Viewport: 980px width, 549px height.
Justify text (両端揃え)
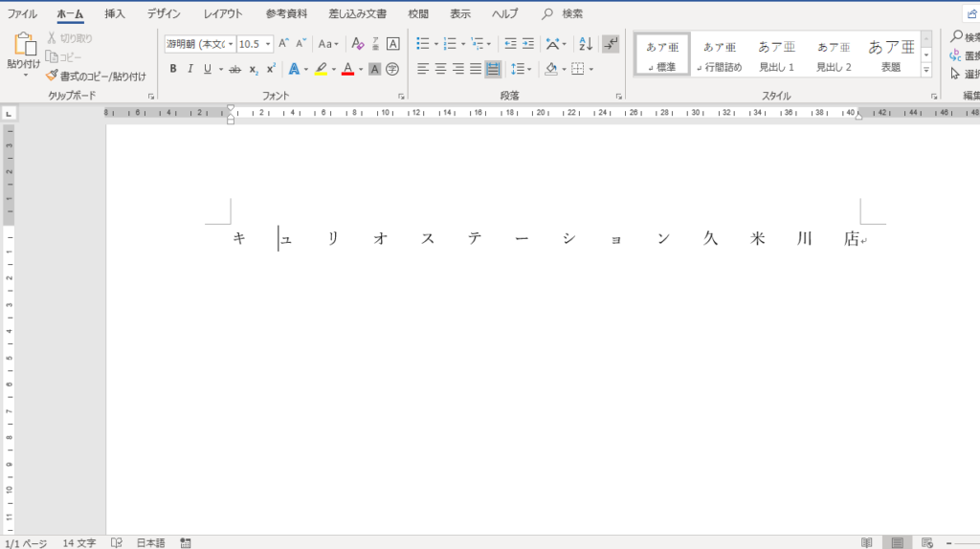tap(476, 69)
